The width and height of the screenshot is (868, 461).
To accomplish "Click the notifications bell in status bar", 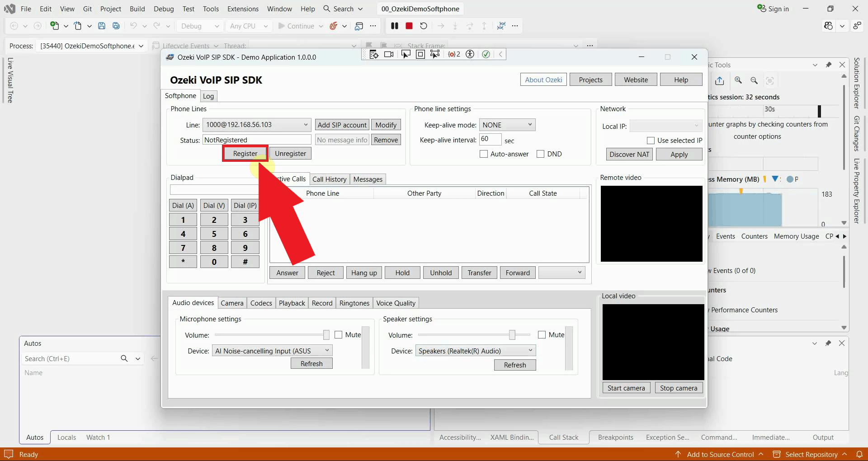I will coord(859,454).
